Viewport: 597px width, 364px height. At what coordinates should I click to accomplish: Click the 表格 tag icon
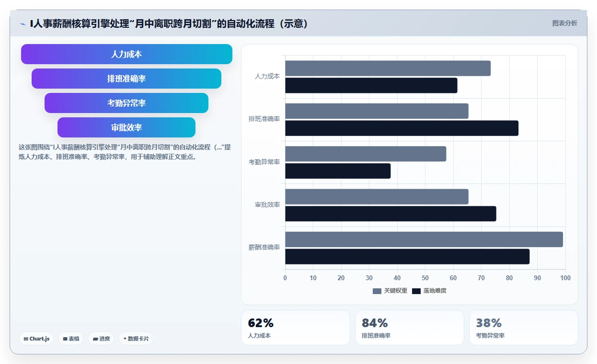(65, 339)
